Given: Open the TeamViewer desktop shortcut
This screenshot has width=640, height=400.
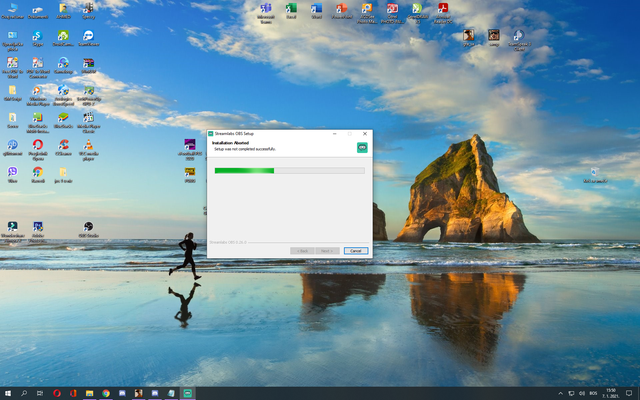Looking at the screenshot, I should [x=89, y=38].
